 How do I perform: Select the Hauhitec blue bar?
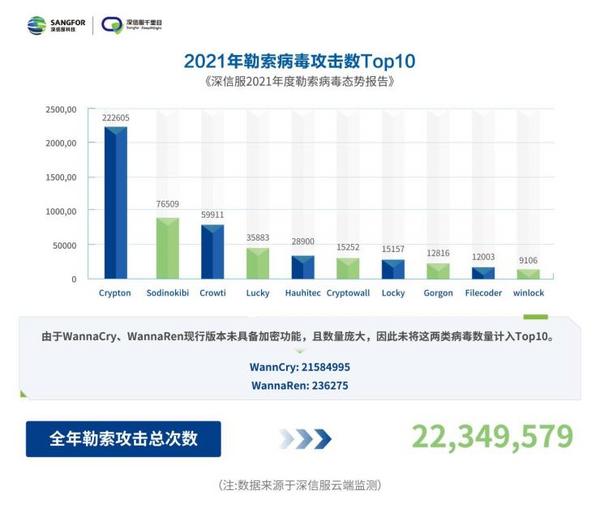point(303,267)
